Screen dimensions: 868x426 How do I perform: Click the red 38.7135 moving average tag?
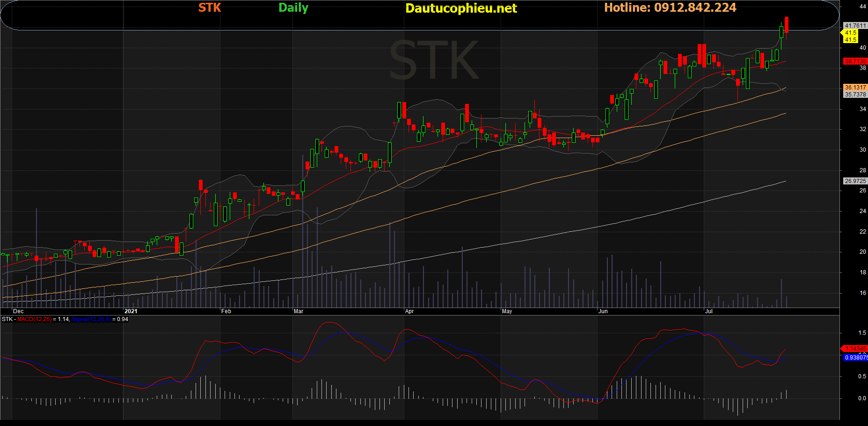855,61
